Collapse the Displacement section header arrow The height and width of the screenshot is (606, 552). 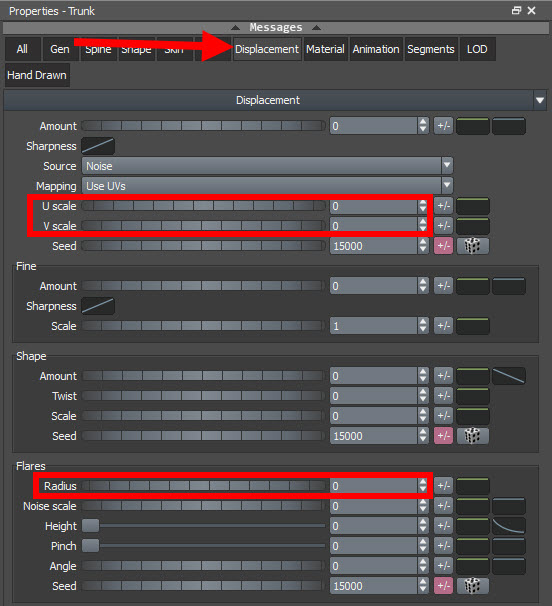540,100
